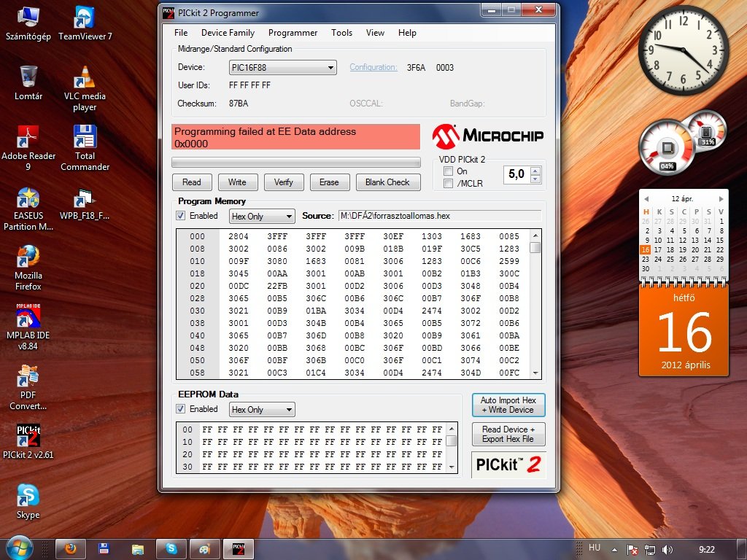
Task: Click the Erase button
Action: [x=329, y=182]
